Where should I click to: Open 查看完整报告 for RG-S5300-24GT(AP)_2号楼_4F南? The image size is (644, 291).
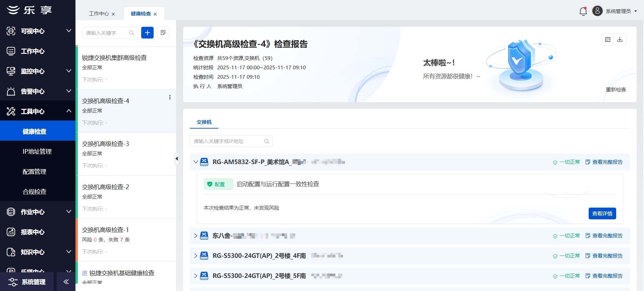(x=607, y=256)
